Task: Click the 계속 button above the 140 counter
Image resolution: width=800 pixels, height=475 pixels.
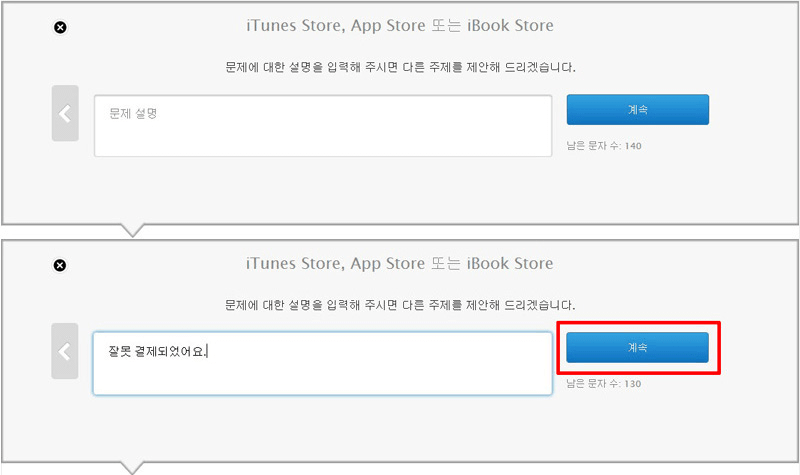Action: pos(638,109)
